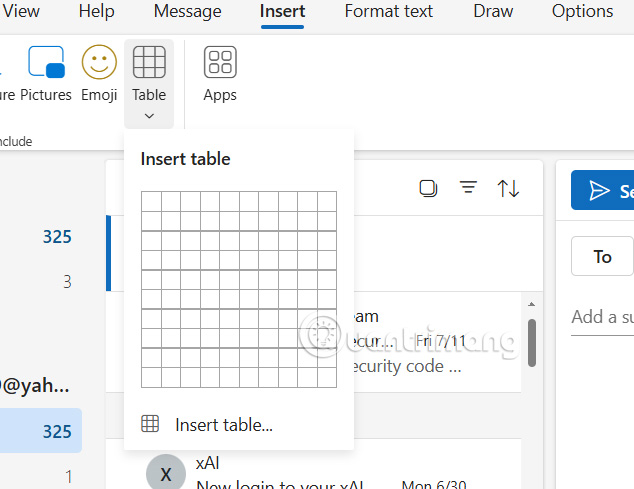Click the select messages icon

pyautogui.click(x=428, y=188)
